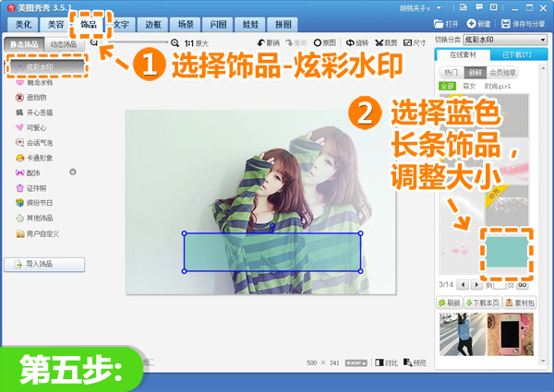Pick the pink hearts sticker thumbnail

[x=460, y=252]
